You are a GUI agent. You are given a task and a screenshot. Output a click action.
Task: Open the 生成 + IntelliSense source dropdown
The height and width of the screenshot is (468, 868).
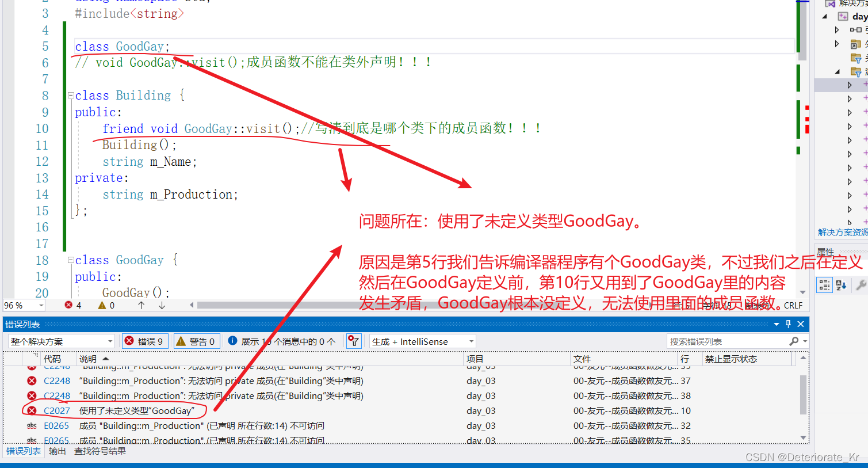[x=422, y=341]
